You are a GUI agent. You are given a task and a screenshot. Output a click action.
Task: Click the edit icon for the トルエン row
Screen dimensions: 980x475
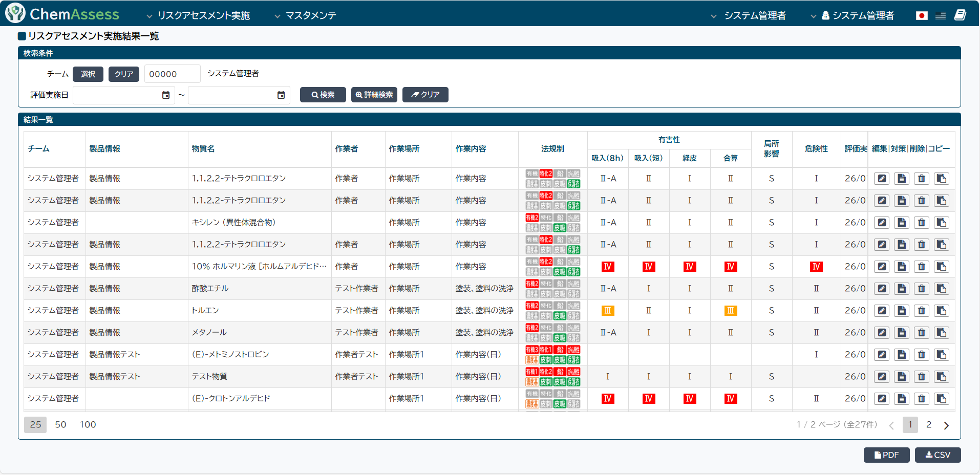pos(881,311)
